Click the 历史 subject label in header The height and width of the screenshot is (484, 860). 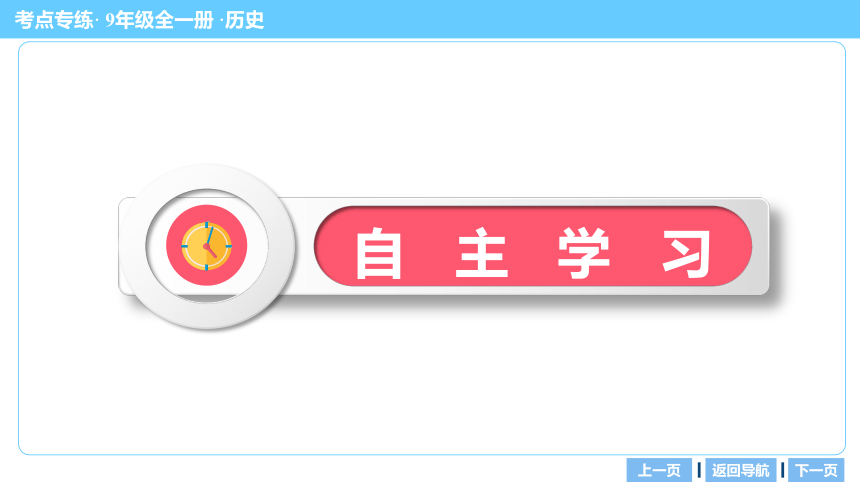click(245, 20)
